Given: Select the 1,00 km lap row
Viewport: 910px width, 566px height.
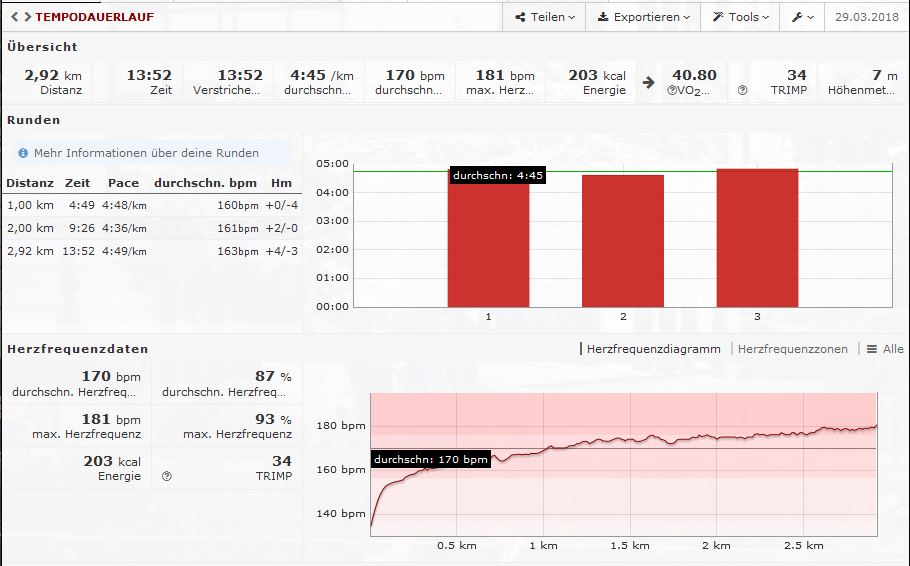Looking at the screenshot, I should click(150, 206).
